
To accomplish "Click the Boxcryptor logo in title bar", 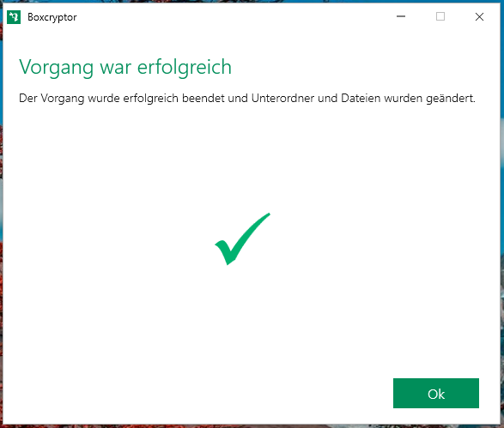I will (14, 17).
